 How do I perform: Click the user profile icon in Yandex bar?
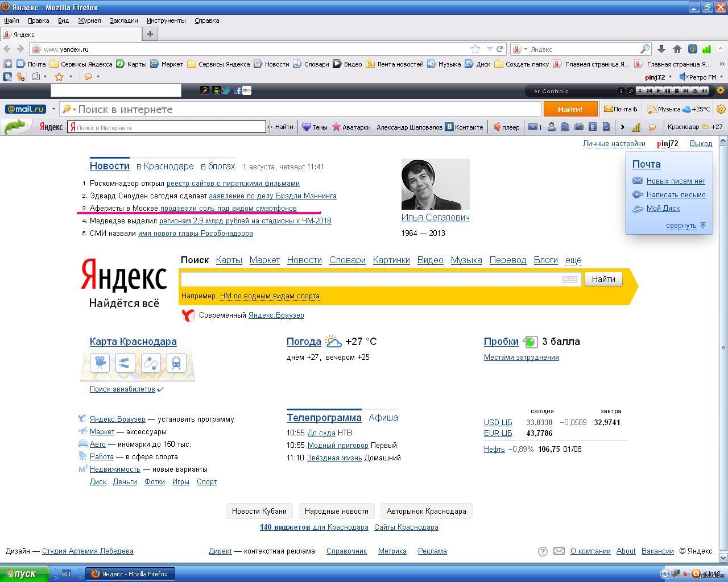[551, 127]
